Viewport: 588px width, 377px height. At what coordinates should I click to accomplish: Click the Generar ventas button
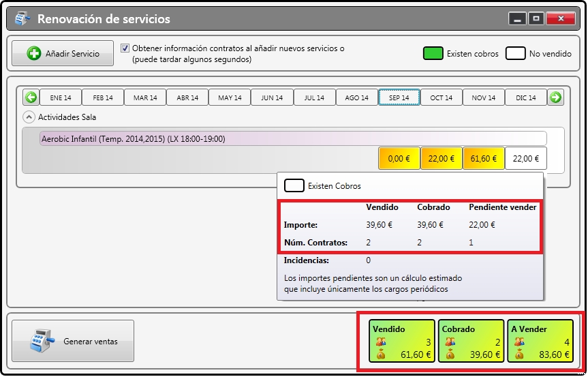click(73, 341)
